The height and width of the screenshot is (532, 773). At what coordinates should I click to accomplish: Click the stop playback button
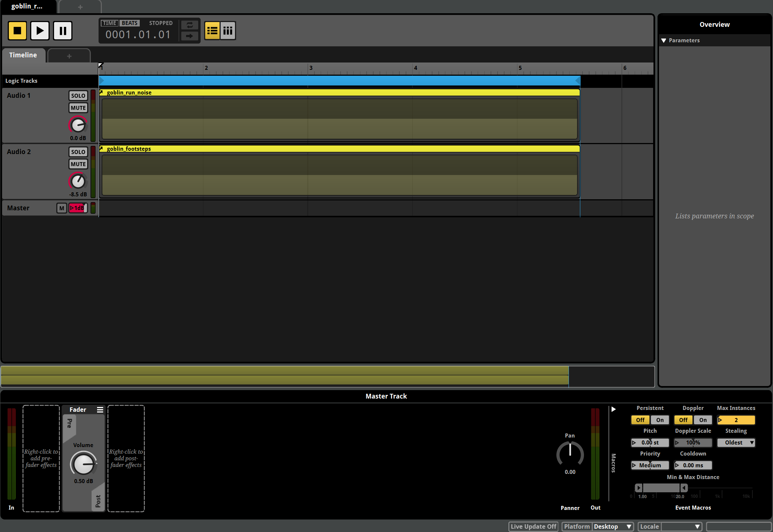[17, 31]
